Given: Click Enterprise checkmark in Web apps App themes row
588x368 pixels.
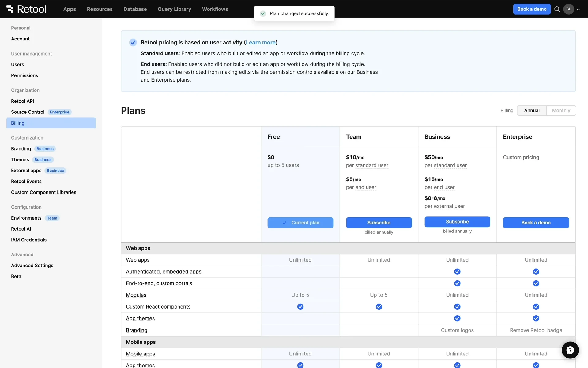Looking at the screenshot, I should coord(536,318).
